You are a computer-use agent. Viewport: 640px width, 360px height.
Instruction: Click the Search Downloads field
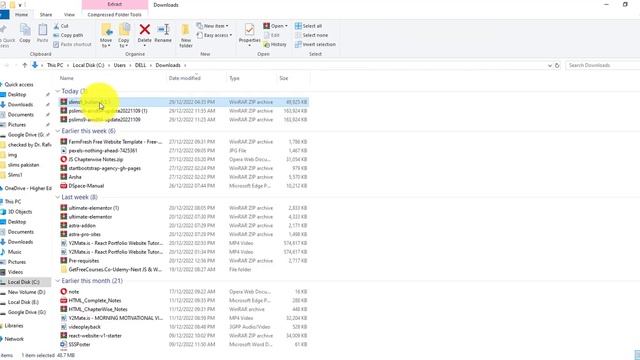coord(602,65)
